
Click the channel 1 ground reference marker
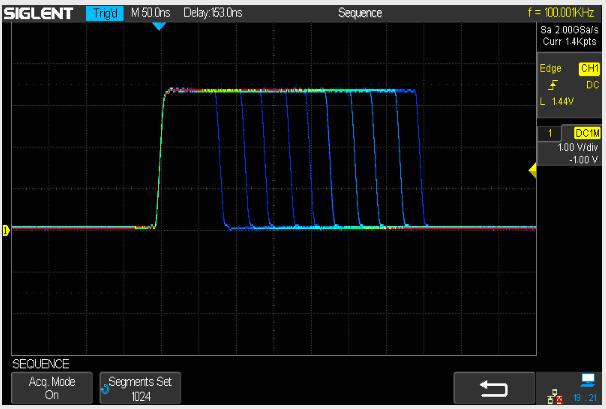coord(6,231)
